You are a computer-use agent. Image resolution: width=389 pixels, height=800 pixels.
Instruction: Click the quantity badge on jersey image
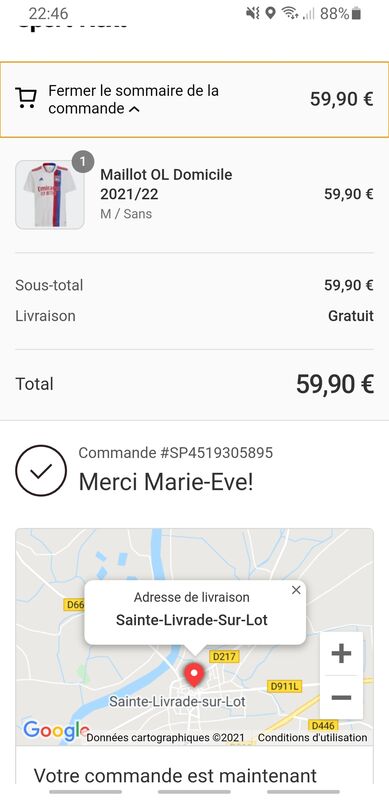click(83, 162)
